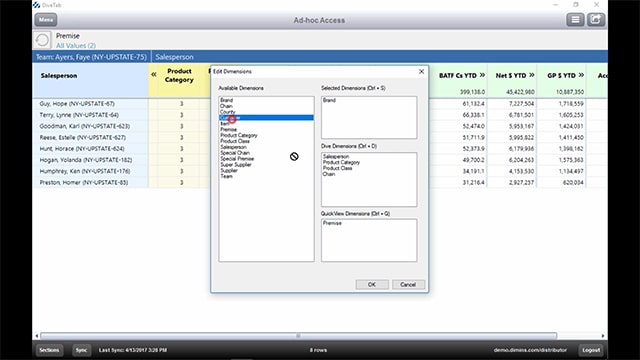The image size is (640, 360).
Task: Select Brand in Available Dimensions list
Action: (x=227, y=100)
